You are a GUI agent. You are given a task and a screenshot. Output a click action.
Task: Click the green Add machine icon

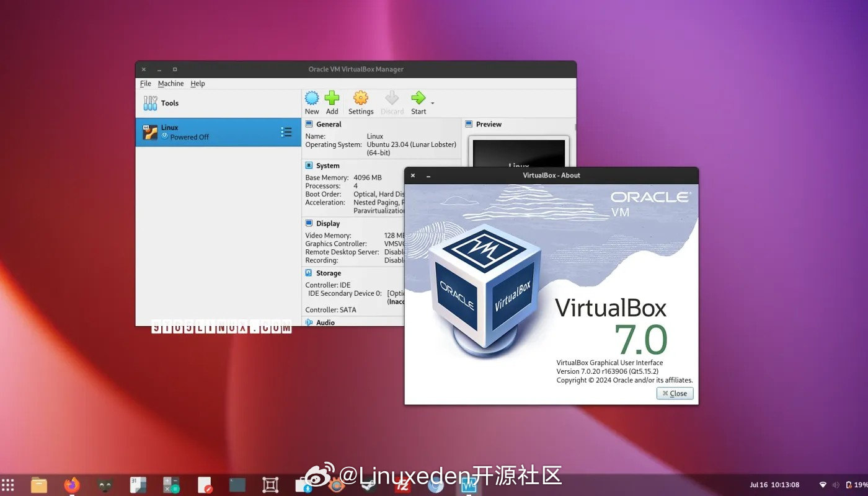point(332,98)
